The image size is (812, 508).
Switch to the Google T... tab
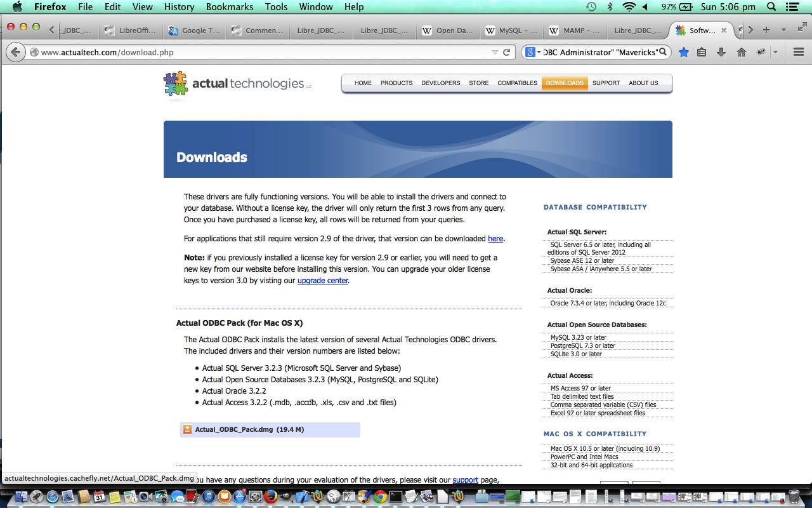(x=195, y=30)
